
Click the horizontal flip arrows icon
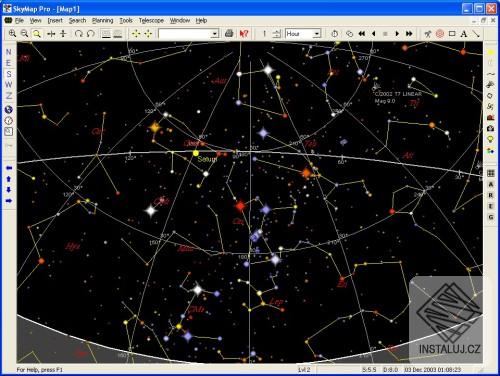(51, 34)
